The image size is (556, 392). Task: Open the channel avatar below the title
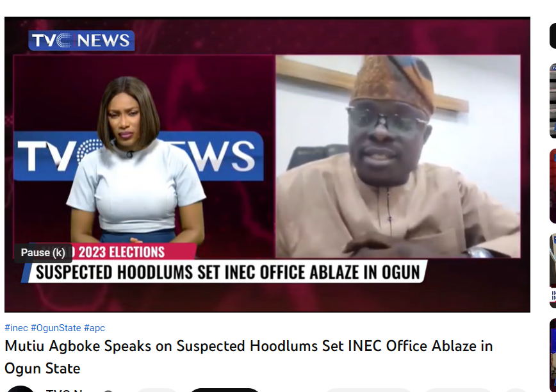tap(20, 389)
